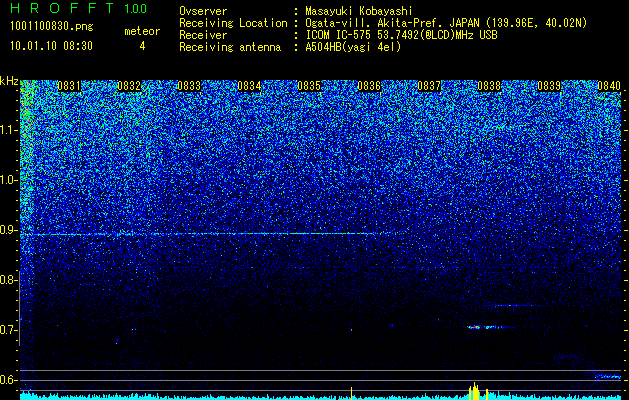629x400 pixels.
Task: Click the 0.6 frequency axis label
Action: point(9,380)
